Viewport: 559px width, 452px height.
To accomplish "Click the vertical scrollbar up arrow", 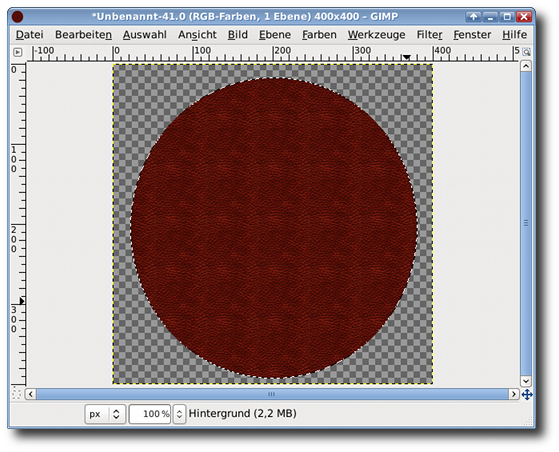I will point(526,66).
